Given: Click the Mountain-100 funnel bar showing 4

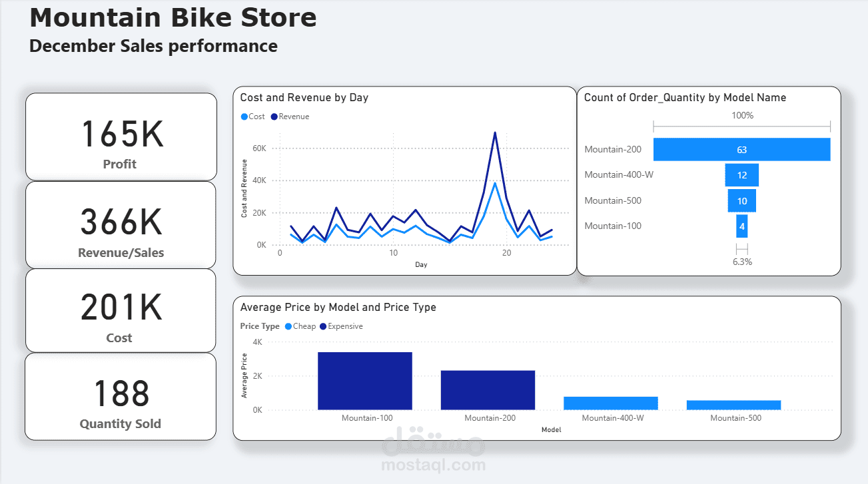Looking at the screenshot, I should [x=741, y=226].
